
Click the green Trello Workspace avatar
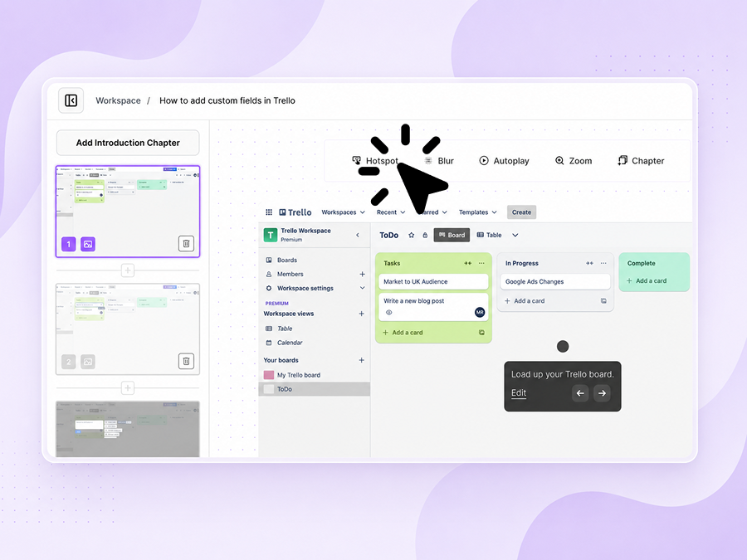click(271, 235)
